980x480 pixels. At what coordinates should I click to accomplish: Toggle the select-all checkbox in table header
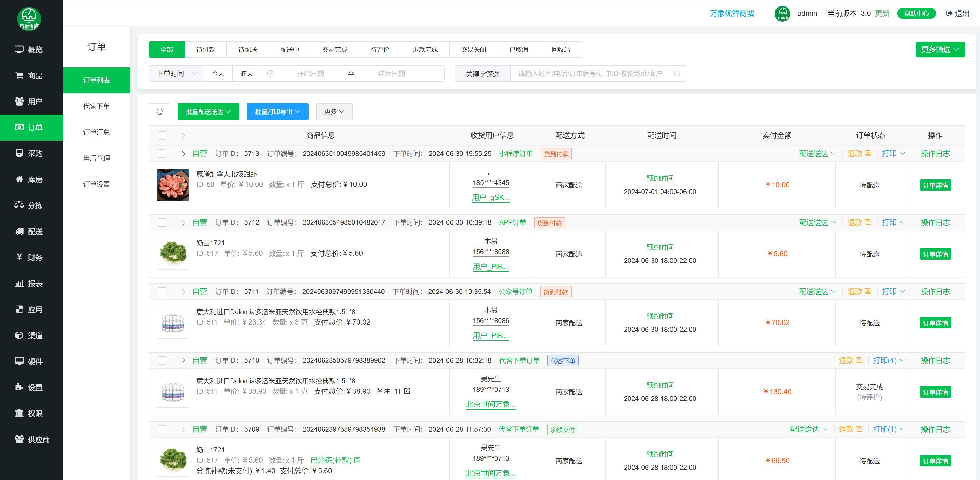tap(162, 135)
